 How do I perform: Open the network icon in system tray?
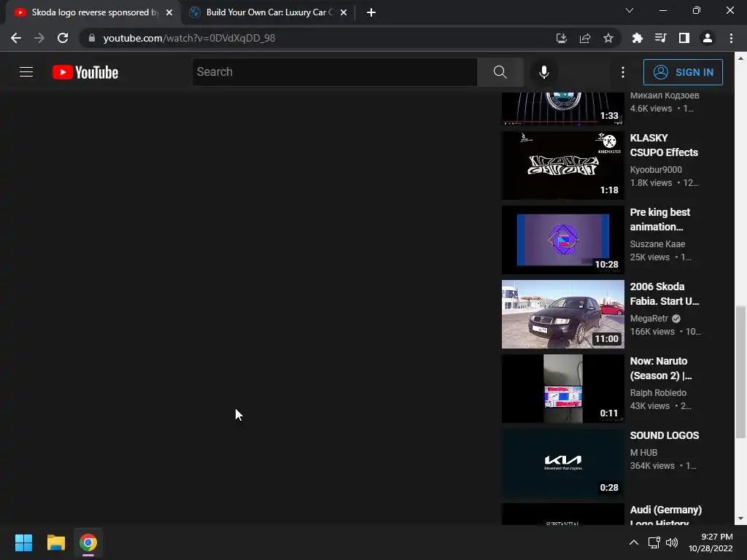coord(654,542)
